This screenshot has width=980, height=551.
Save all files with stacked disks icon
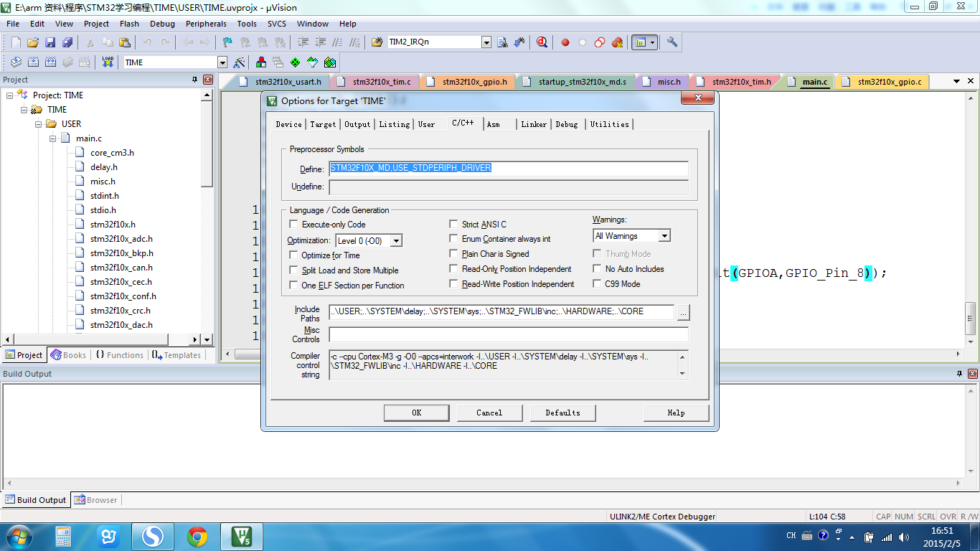(67, 42)
